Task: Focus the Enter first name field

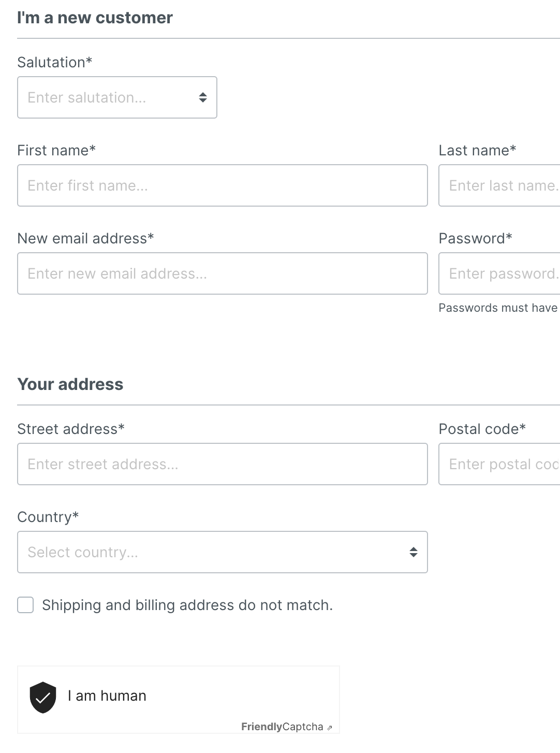Action: [x=223, y=185]
